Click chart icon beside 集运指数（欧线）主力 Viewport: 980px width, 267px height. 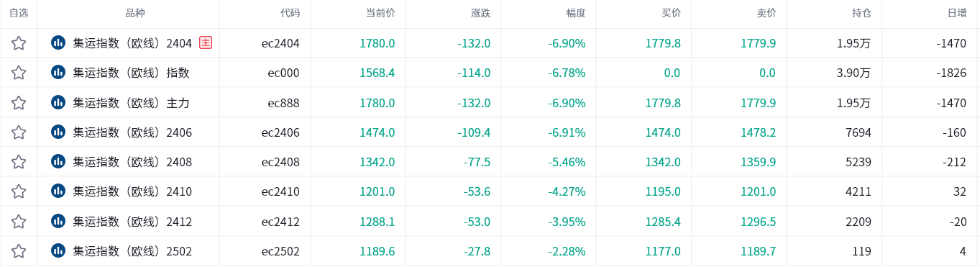pyautogui.click(x=58, y=102)
